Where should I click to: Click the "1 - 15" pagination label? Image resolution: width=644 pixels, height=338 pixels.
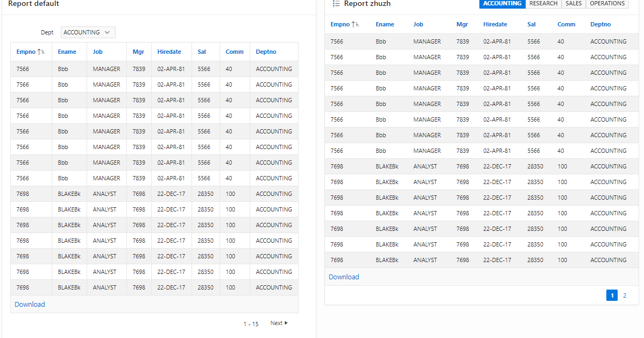click(x=251, y=323)
